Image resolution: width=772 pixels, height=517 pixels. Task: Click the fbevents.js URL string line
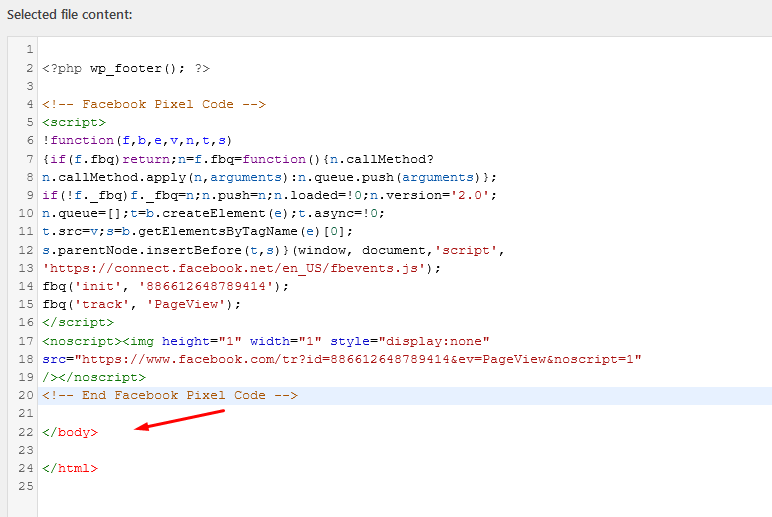[x=241, y=268]
